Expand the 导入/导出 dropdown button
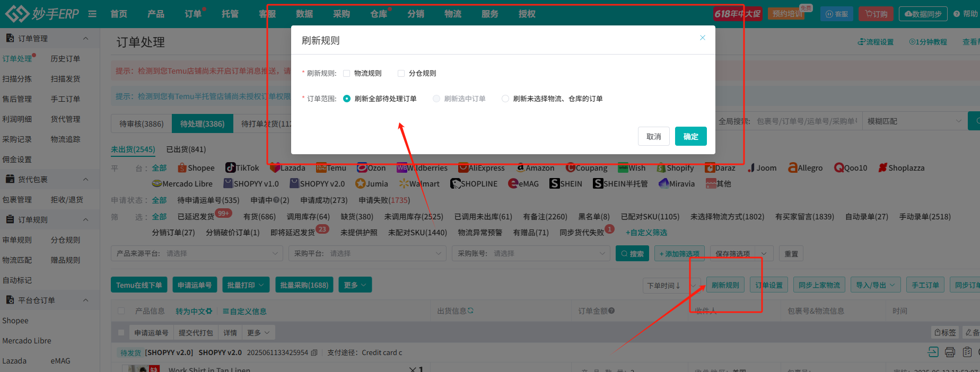 click(876, 285)
